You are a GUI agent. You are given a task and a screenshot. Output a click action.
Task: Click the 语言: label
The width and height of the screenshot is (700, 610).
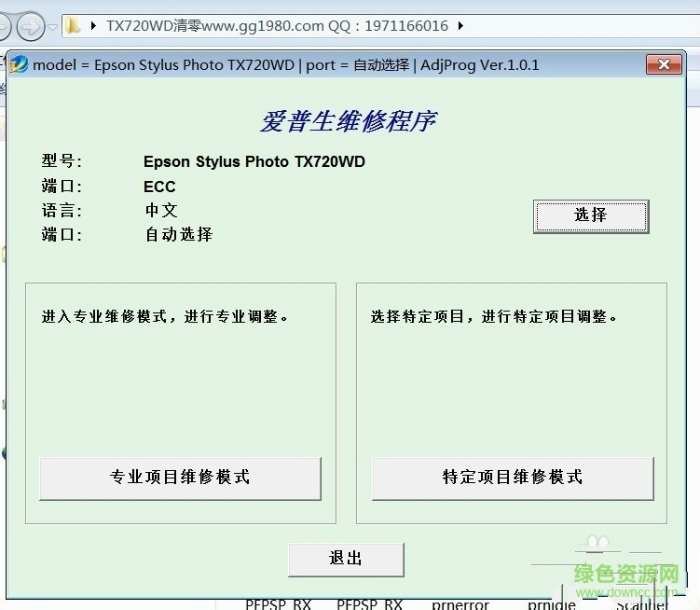tap(62, 210)
